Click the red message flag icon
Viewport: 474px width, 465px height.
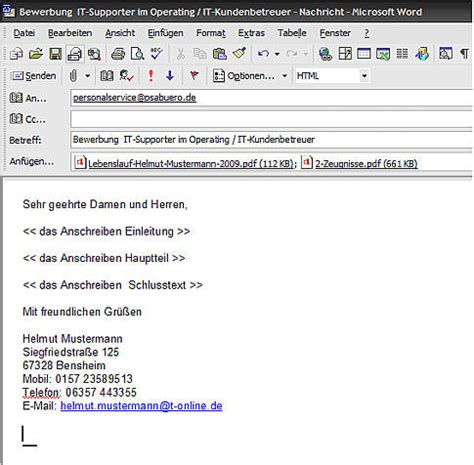[x=194, y=76]
